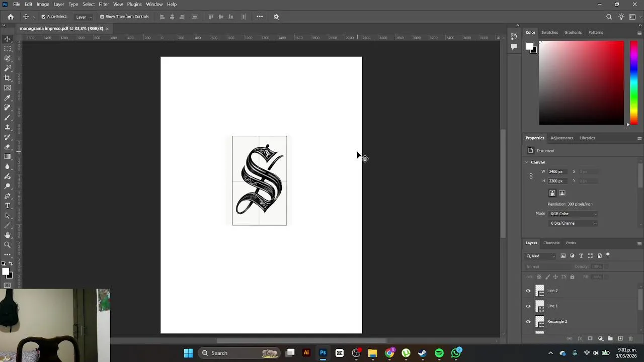This screenshot has height=362, width=644.
Task: Click the Home icon in options bar
Action: pos(11,17)
